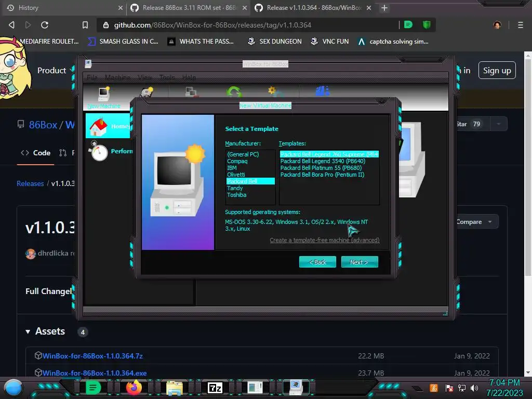
Task: Click the blue toolbar icon in WinBox
Action: 322,91
